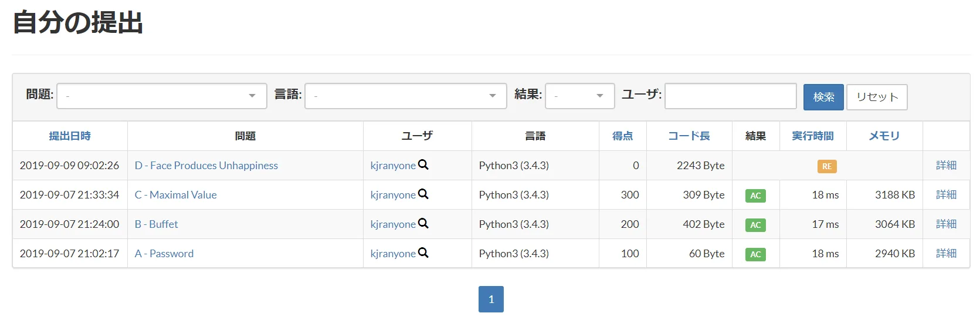Click memory value 3188 KB
This screenshot has height=323, width=980.
point(895,195)
